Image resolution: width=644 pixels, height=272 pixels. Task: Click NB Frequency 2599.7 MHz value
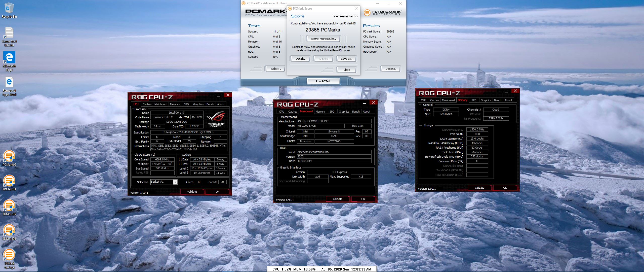[496, 118]
